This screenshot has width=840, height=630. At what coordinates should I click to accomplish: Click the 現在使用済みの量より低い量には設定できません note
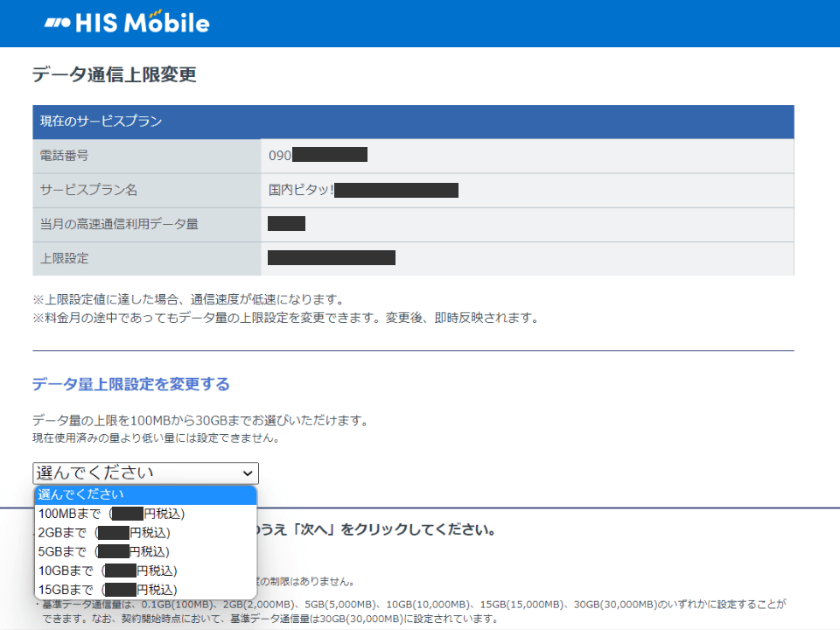[x=157, y=438]
